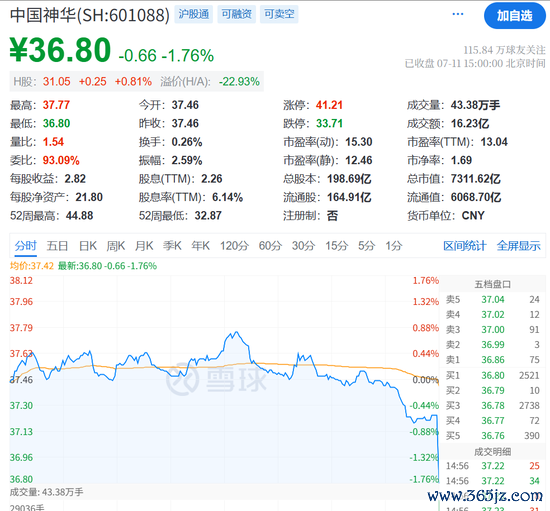
Task: Switch to the 季K chart tab
Action: tap(172, 246)
